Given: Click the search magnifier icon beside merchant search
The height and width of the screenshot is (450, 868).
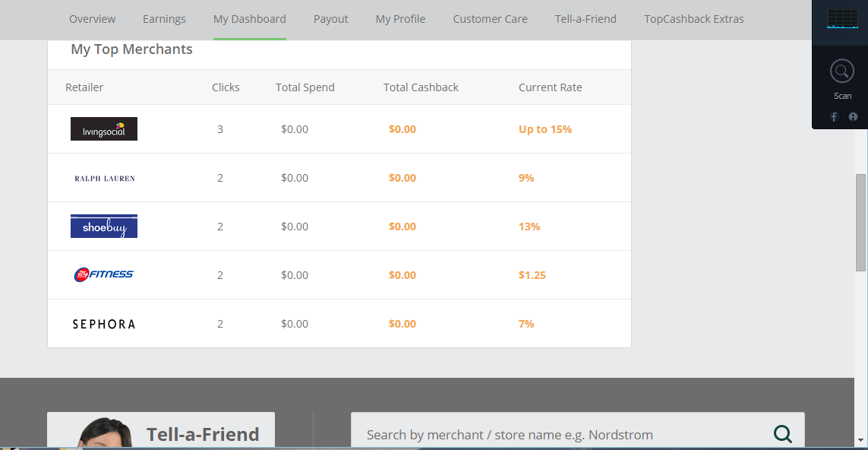Looking at the screenshot, I should [782, 434].
